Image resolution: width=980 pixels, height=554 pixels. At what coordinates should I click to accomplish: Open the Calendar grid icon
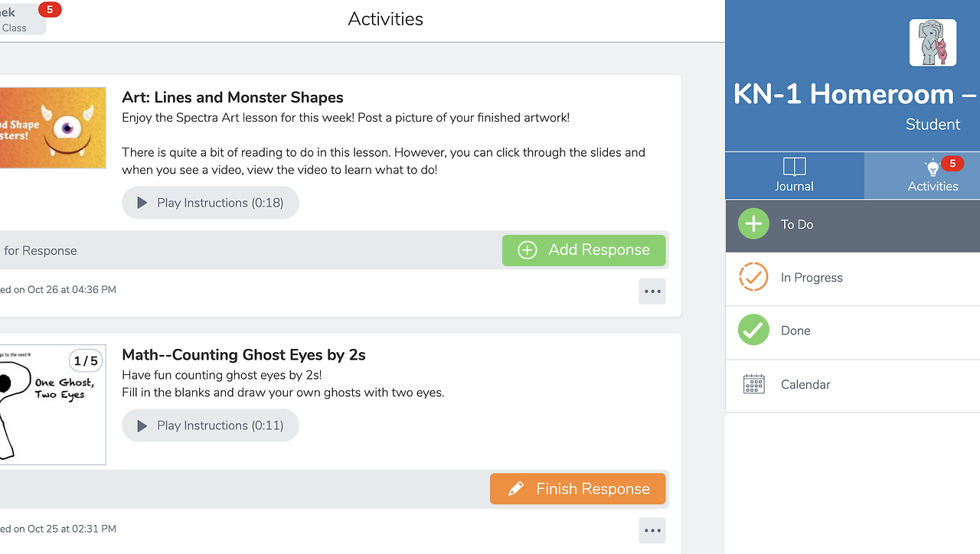tap(754, 384)
